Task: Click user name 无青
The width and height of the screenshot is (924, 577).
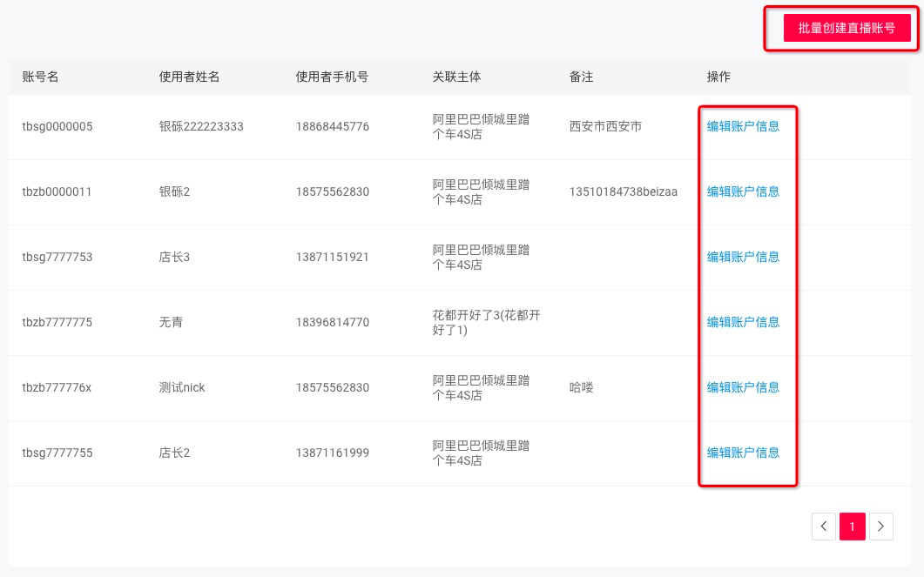Action: pyautogui.click(x=171, y=322)
